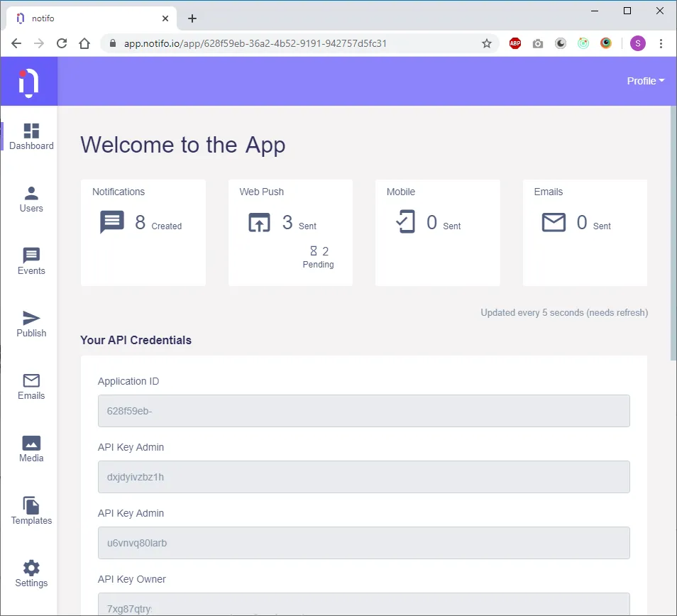Open the Publish page

tap(31, 324)
